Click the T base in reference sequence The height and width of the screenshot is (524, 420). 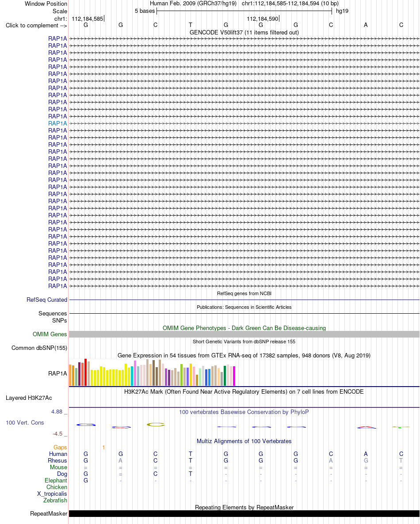(x=190, y=25)
